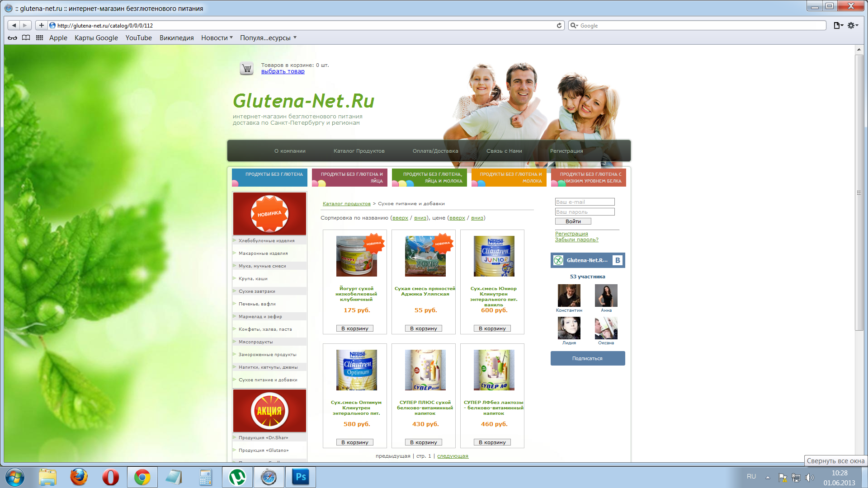Click the browser back navigation arrow
The height and width of the screenshot is (488, 868).
tap(13, 25)
